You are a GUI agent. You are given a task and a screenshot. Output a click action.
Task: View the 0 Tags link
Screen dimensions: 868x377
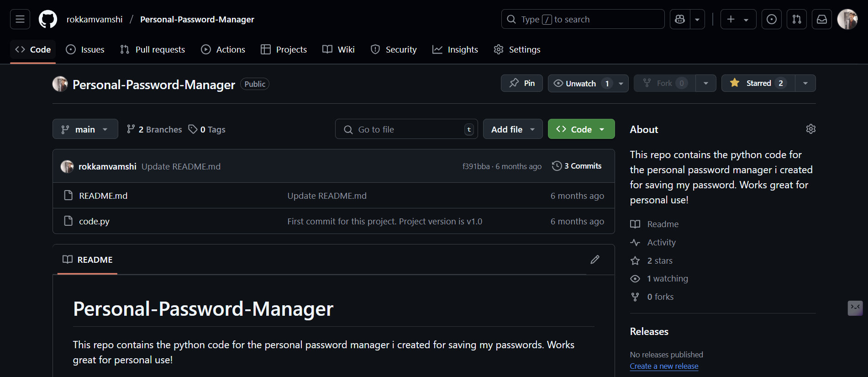click(207, 129)
